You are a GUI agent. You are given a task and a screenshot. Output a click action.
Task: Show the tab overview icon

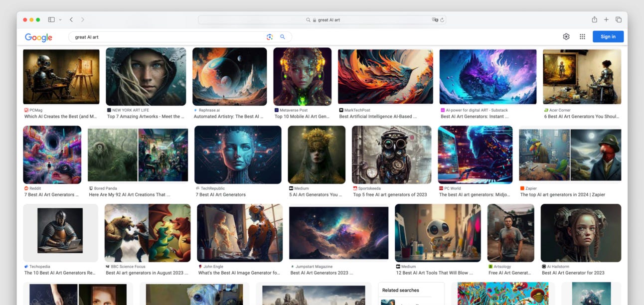[619, 19]
